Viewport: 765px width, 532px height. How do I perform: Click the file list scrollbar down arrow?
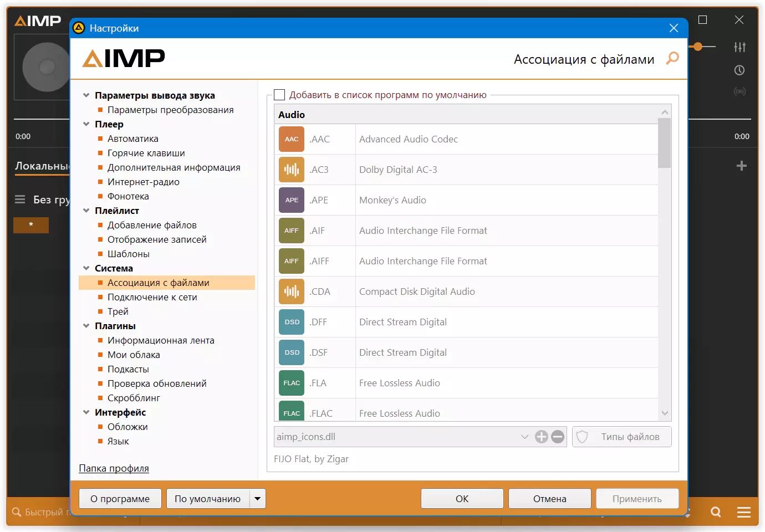pyautogui.click(x=665, y=413)
